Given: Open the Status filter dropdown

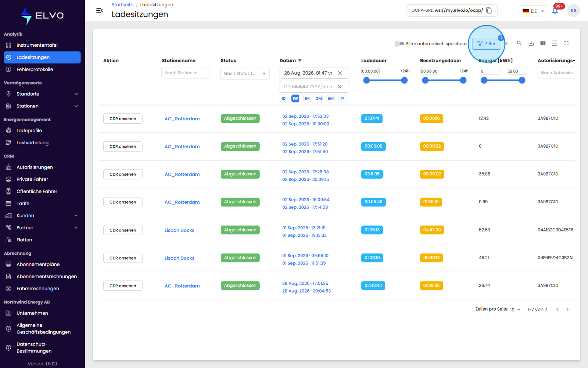Looking at the screenshot, I should [x=245, y=73].
